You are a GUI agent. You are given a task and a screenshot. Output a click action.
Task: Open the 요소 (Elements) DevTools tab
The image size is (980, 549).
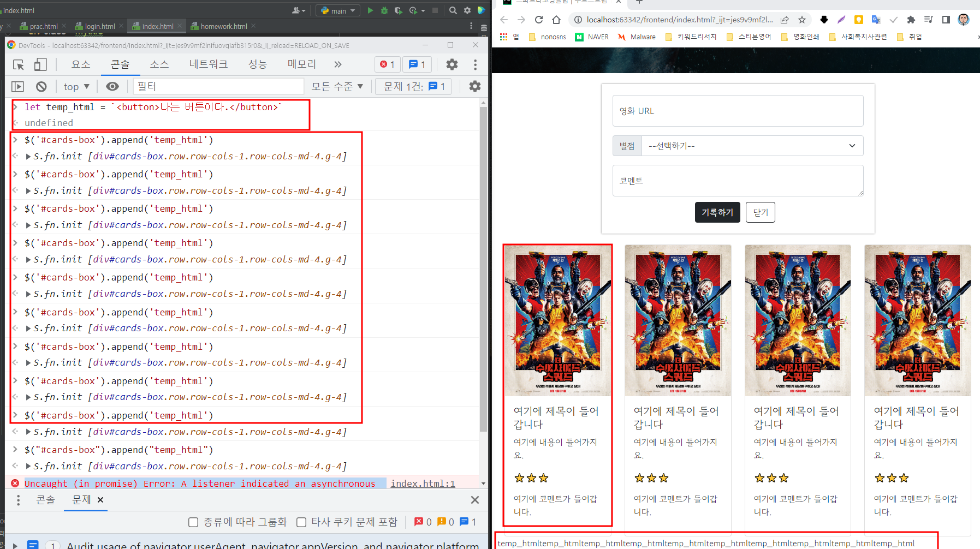click(81, 64)
